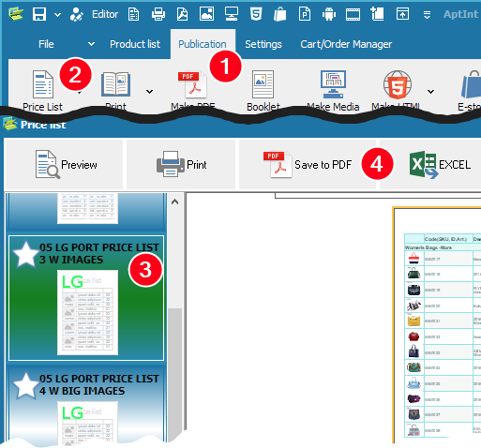This screenshot has width=481, height=448.
Task: Select the Publication tab
Action: [203, 44]
